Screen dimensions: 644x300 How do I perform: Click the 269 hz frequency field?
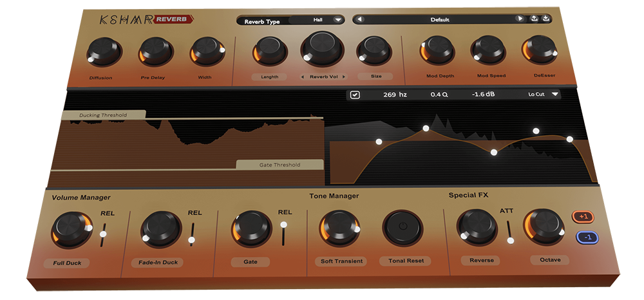click(395, 95)
